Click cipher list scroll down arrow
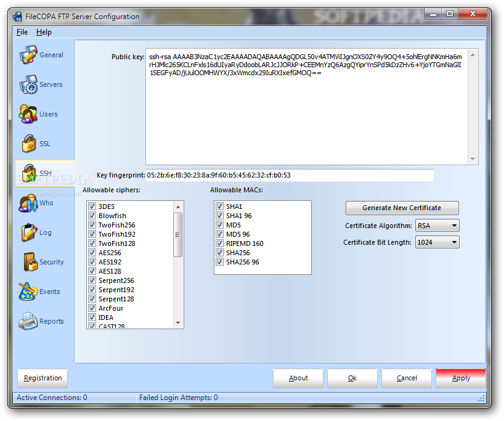504x421 pixels. 178,322
